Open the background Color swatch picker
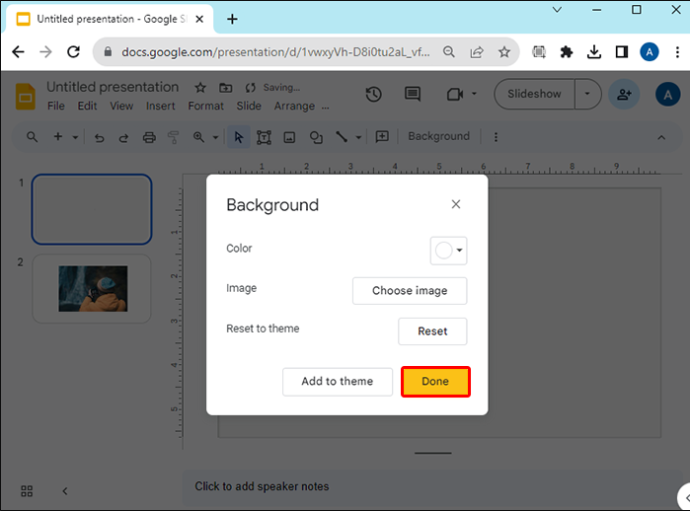690x511 pixels. coord(448,250)
